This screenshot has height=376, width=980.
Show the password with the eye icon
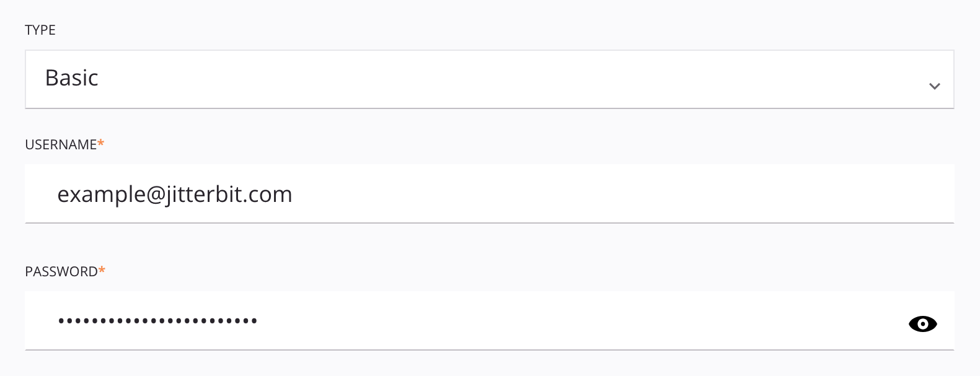[x=922, y=324]
